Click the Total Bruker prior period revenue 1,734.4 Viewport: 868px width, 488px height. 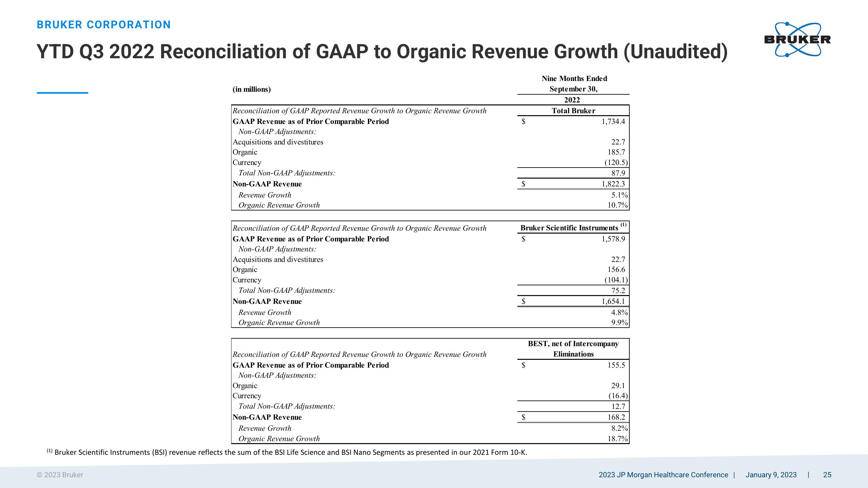pos(613,122)
